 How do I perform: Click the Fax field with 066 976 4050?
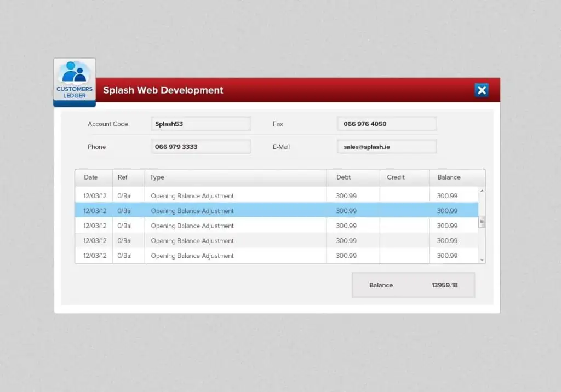[x=387, y=124]
